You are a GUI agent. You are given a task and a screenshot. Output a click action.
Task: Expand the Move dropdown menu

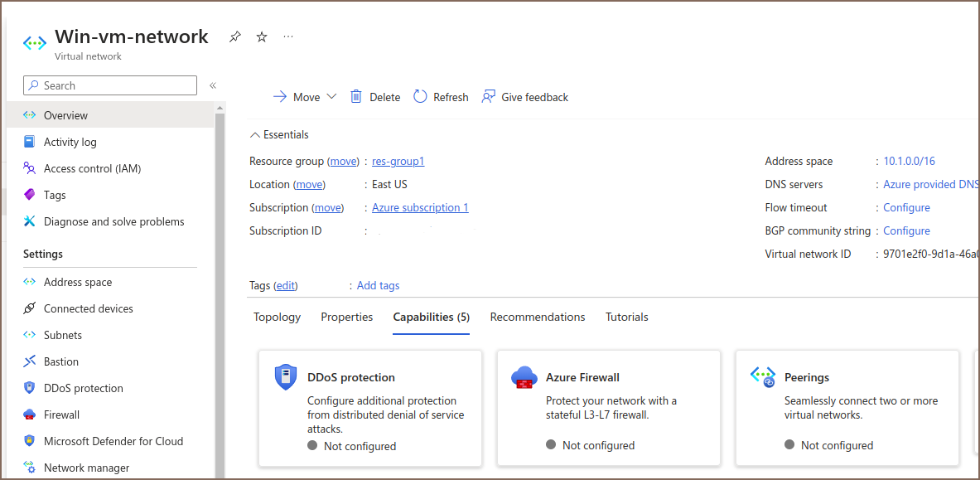[331, 97]
